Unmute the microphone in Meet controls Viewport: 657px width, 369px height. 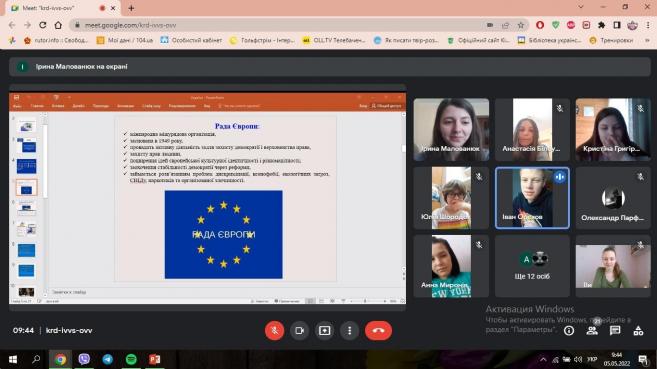274,330
